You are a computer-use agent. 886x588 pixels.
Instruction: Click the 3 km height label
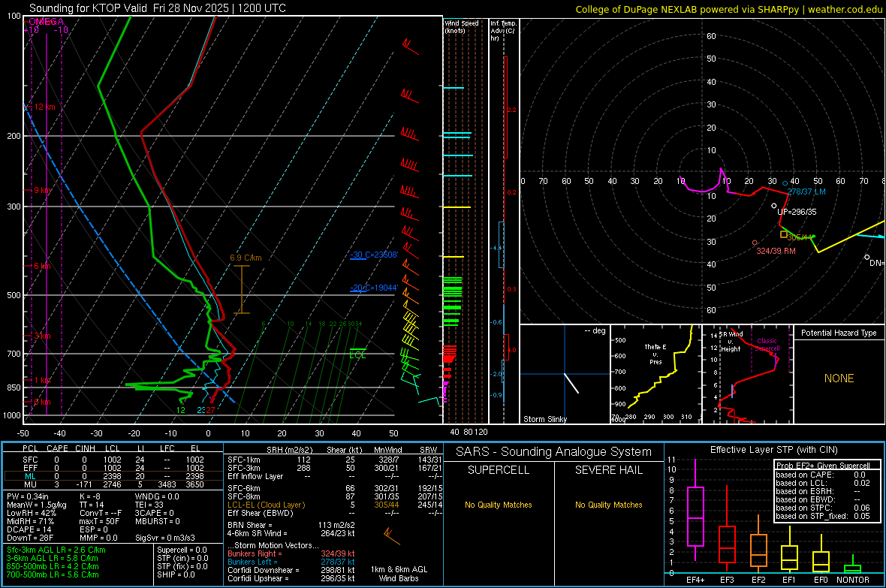point(42,336)
